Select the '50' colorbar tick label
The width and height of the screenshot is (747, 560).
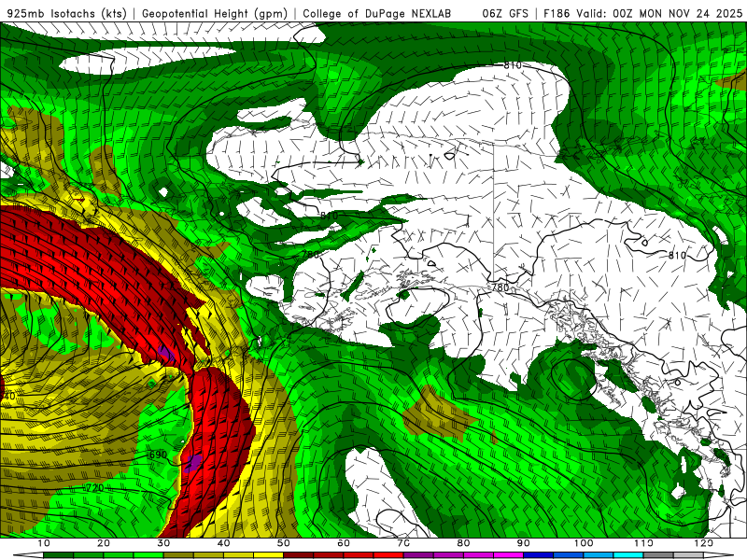[x=284, y=543]
